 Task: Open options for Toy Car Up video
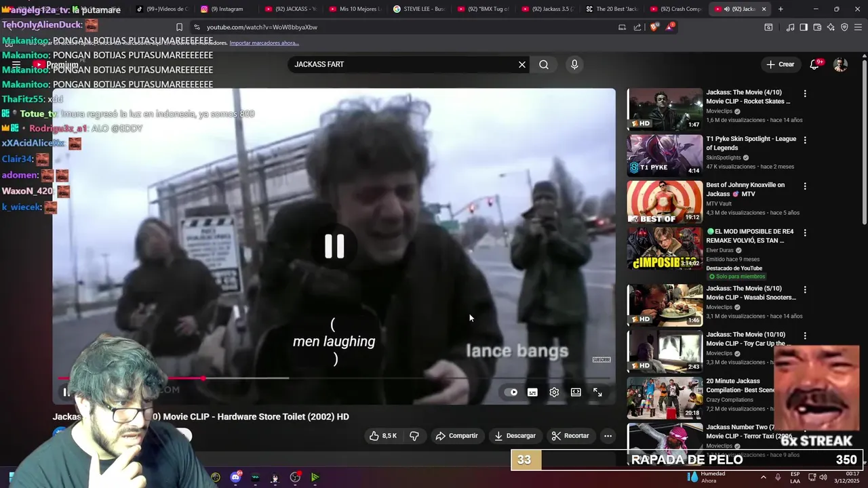click(x=805, y=335)
